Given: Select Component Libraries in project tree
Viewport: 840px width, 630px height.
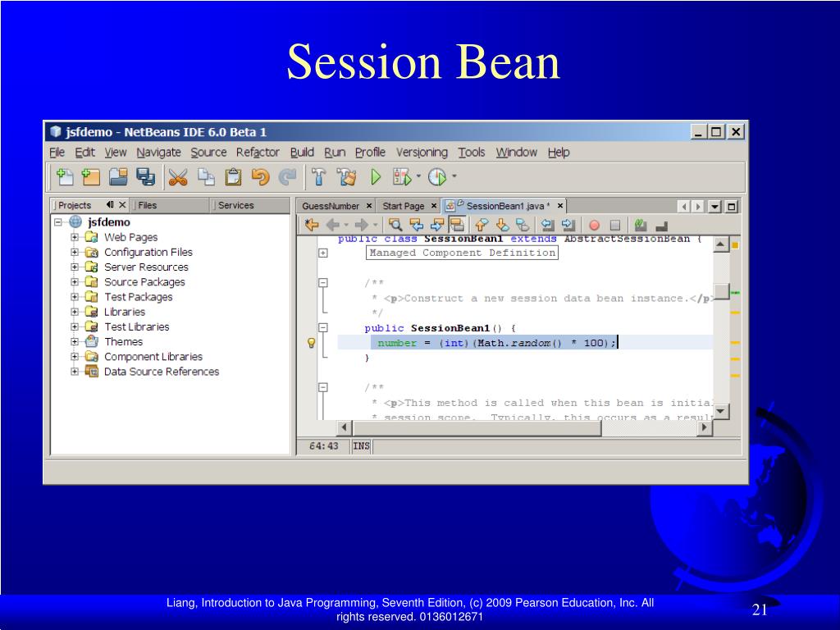Looking at the screenshot, I should [153, 357].
